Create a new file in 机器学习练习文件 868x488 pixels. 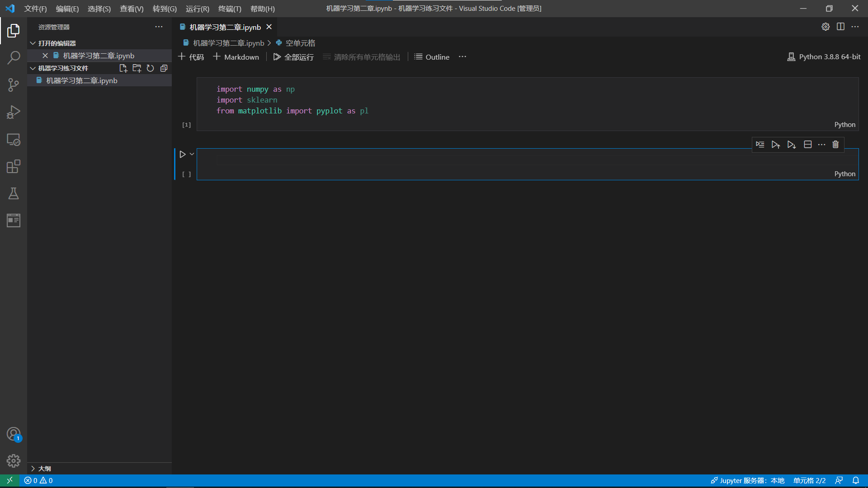(123, 68)
